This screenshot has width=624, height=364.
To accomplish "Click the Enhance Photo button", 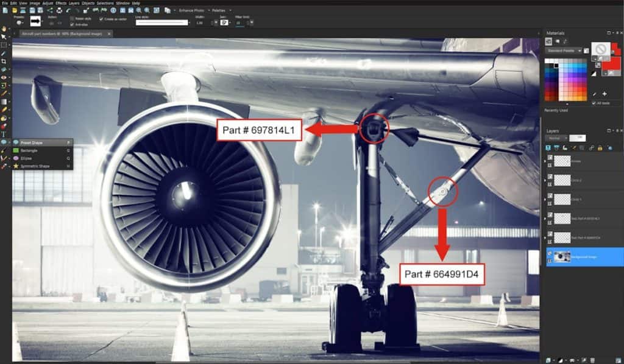I will (191, 10).
